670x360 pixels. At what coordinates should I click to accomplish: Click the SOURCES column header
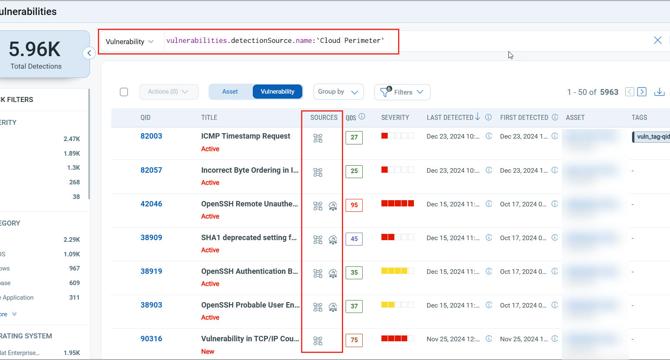(323, 117)
